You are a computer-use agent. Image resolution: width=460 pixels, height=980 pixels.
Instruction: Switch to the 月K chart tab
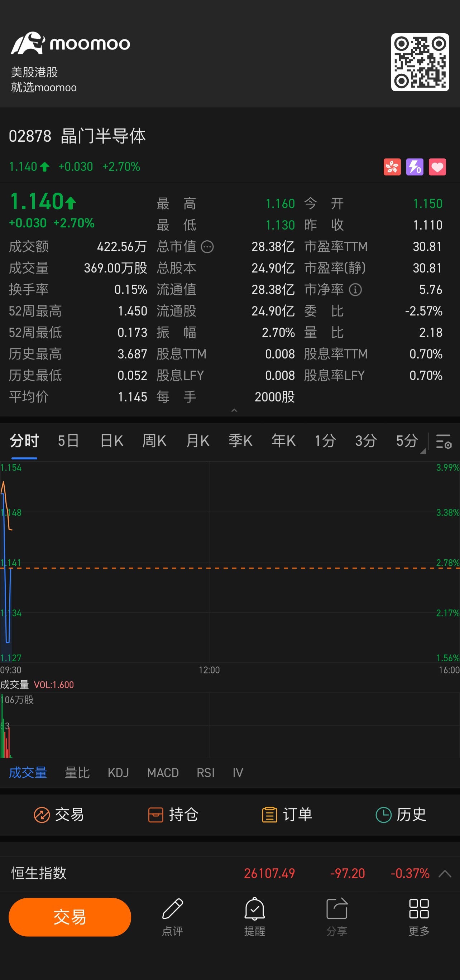click(x=198, y=441)
